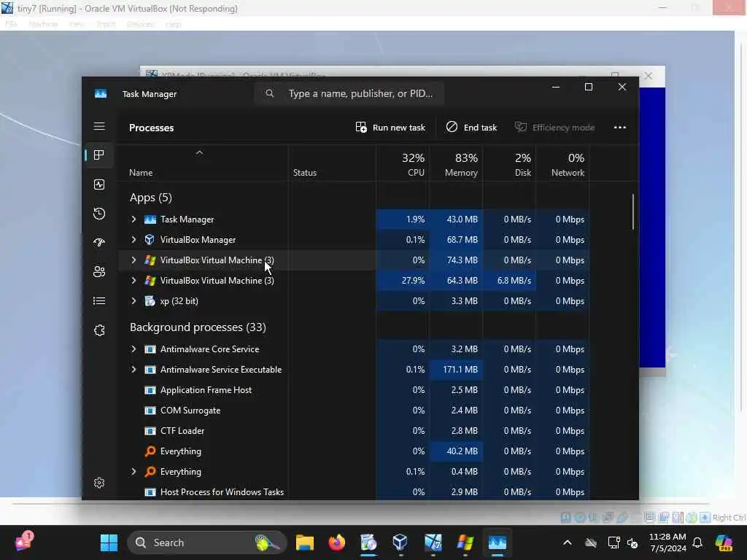The width and height of the screenshot is (747, 560).
Task: Click the End task button
Action: [x=472, y=128]
